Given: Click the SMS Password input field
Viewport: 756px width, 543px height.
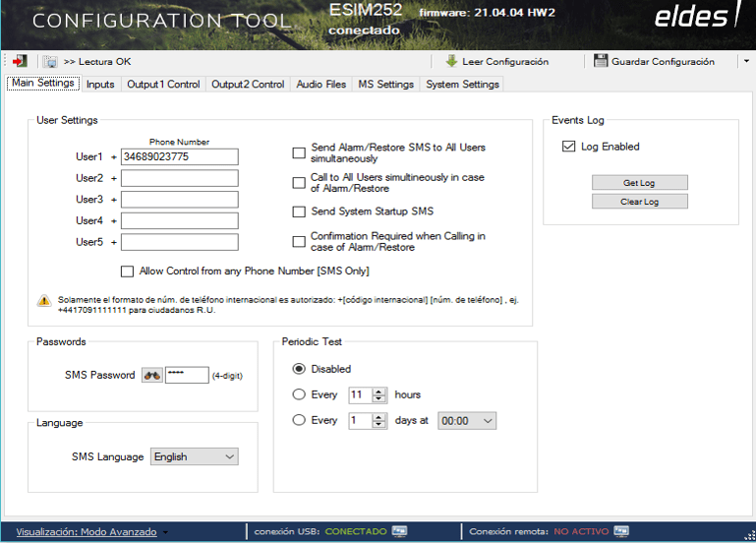Looking at the screenshot, I should 187,375.
